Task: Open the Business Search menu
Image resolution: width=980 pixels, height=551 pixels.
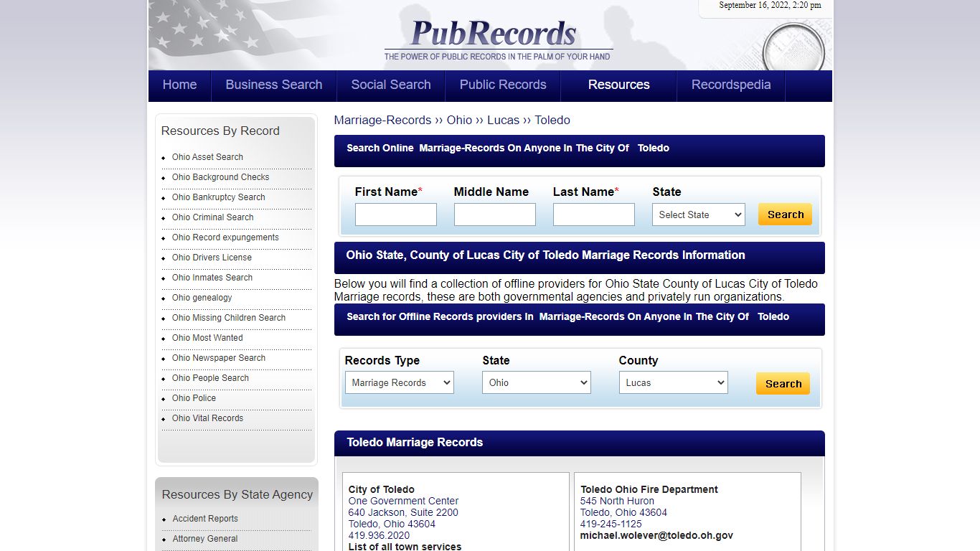Action: tap(273, 85)
